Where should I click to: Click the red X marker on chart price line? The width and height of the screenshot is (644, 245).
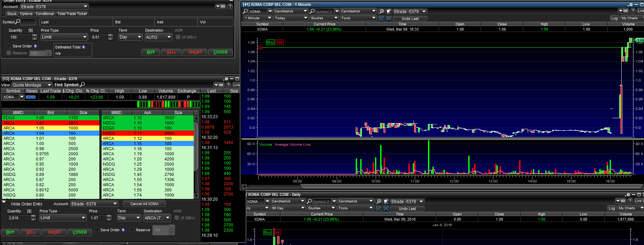tap(260, 48)
